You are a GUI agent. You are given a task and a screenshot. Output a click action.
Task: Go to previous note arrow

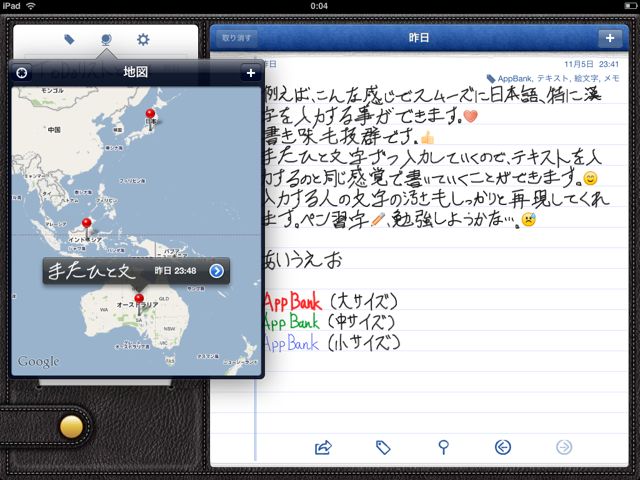(503, 447)
